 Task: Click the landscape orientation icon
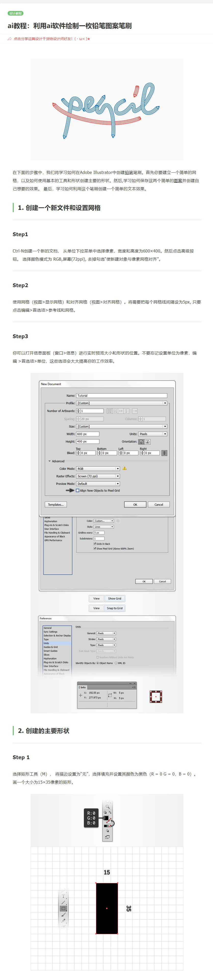tap(148, 442)
